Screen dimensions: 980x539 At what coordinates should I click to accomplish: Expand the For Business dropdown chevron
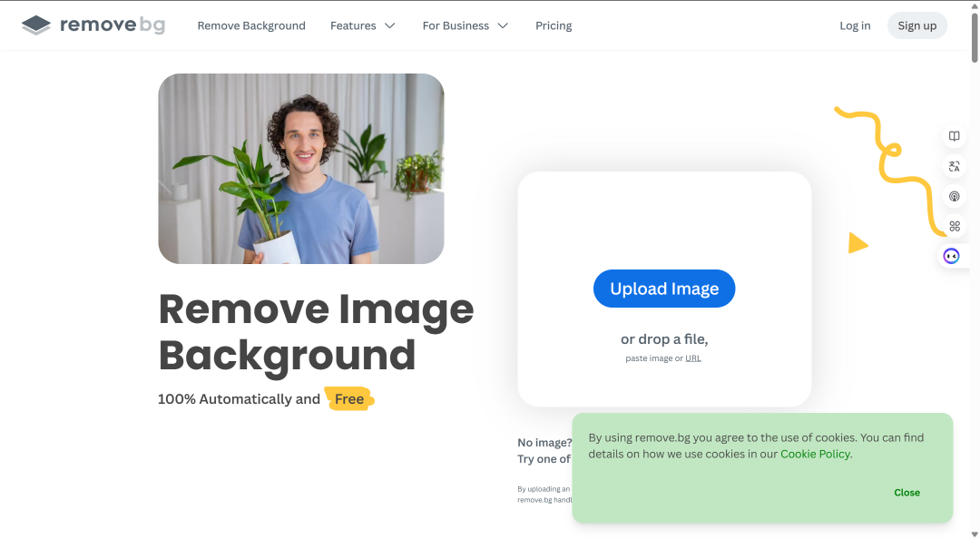coord(503,25)
